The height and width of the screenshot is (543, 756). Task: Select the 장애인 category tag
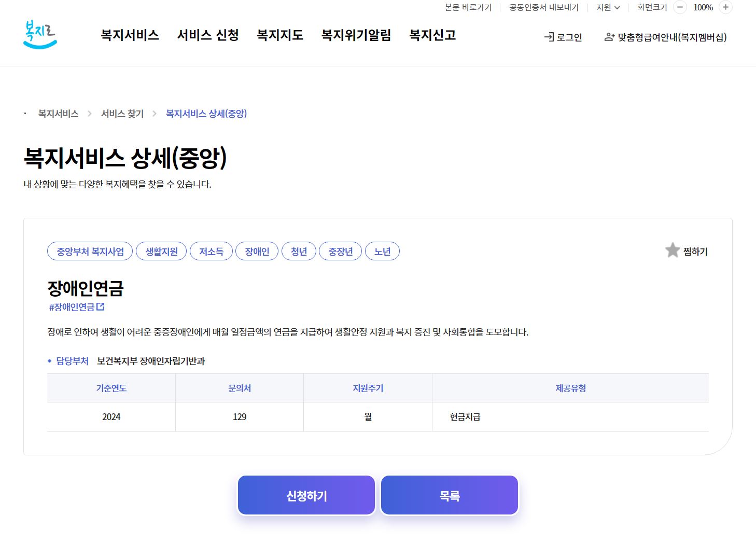click(257, 251)
